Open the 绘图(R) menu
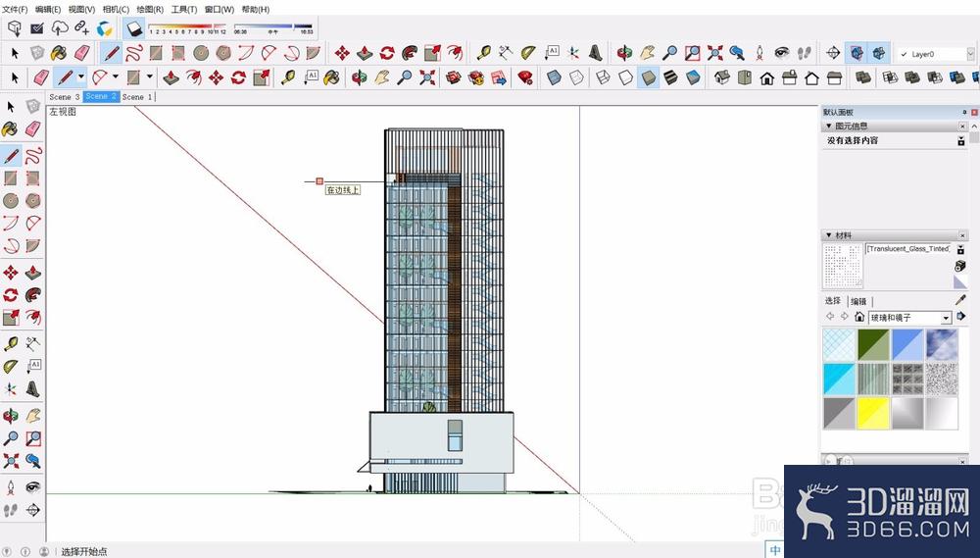Screen dimensions: 980x558 (x=150, y=10)
